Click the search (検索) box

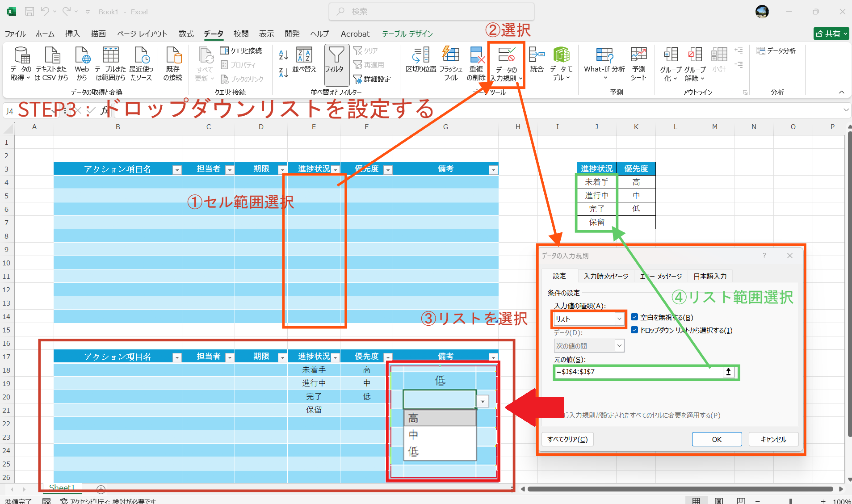(431, 12)
